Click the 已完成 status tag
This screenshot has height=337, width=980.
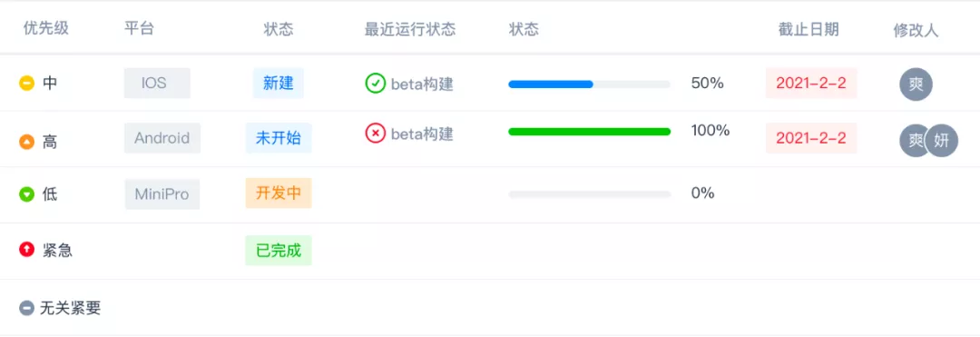pyautogui.click(x=279, y=251)
